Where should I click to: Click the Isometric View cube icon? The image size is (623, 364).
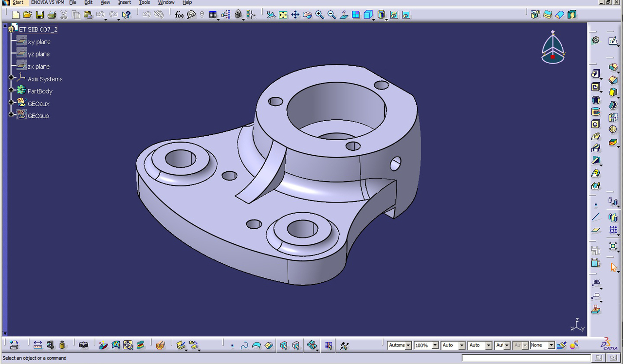[368, 15]
